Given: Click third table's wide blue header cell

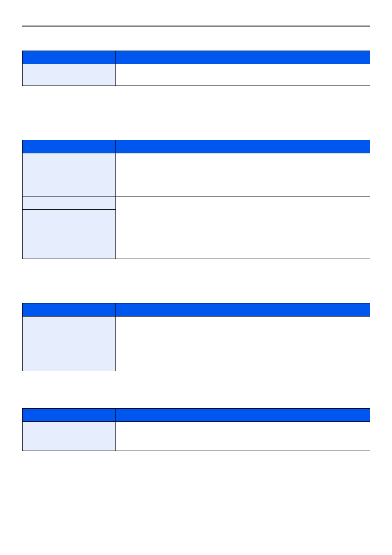Looking at the screenshot, I should pyautogui.click(x=243, y=310).
